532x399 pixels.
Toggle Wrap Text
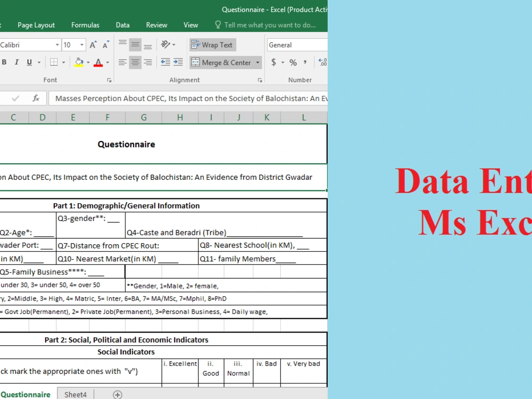coord(212,45)
